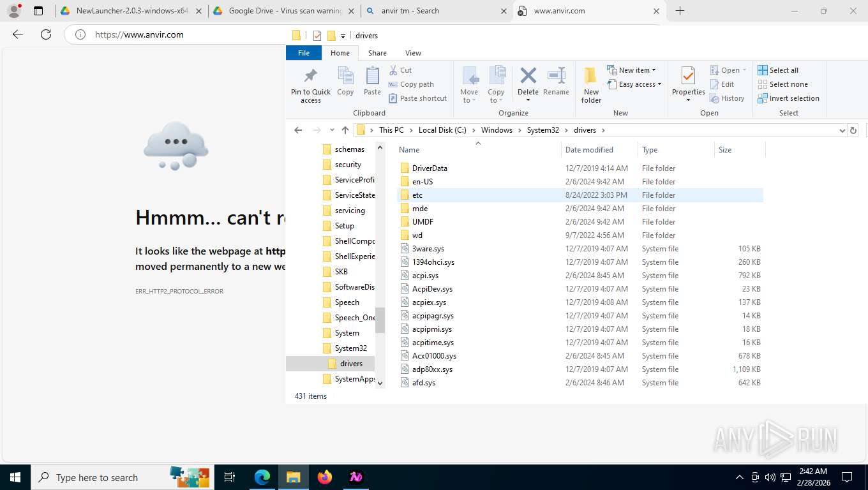
Task: Click History in Open group
Action: pos(727,98)
